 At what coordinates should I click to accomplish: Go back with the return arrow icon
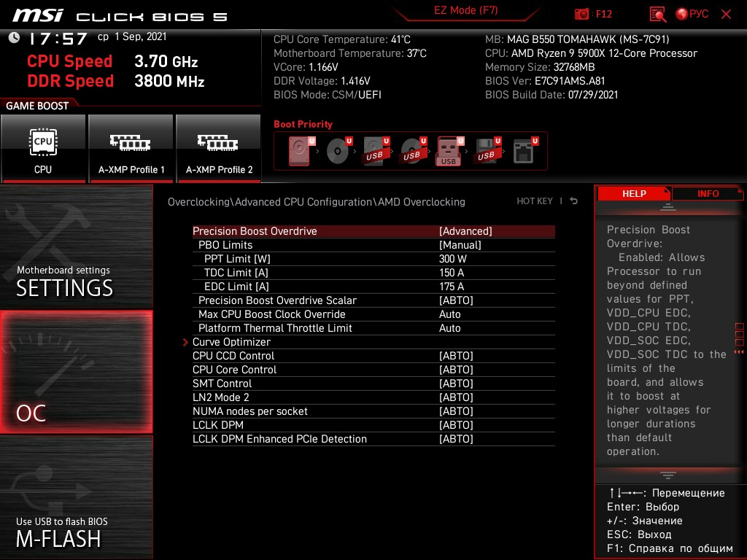coord(573,201)
